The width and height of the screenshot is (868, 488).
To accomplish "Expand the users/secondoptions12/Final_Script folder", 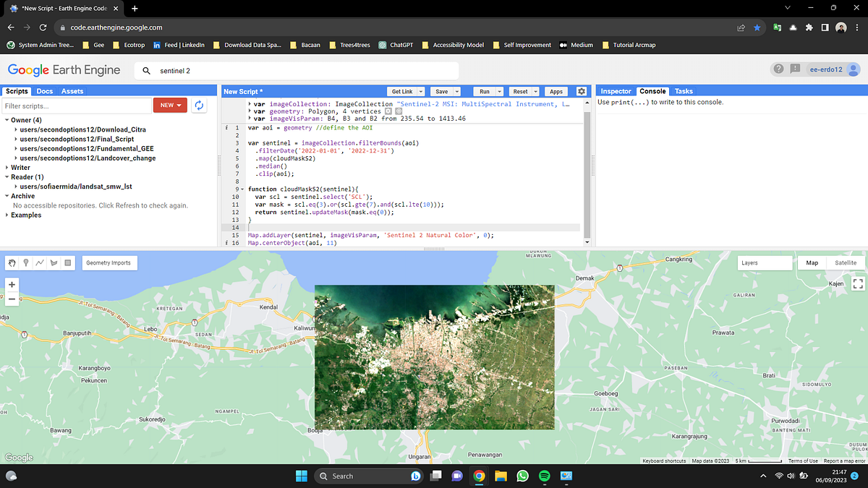I will point(15,140).
